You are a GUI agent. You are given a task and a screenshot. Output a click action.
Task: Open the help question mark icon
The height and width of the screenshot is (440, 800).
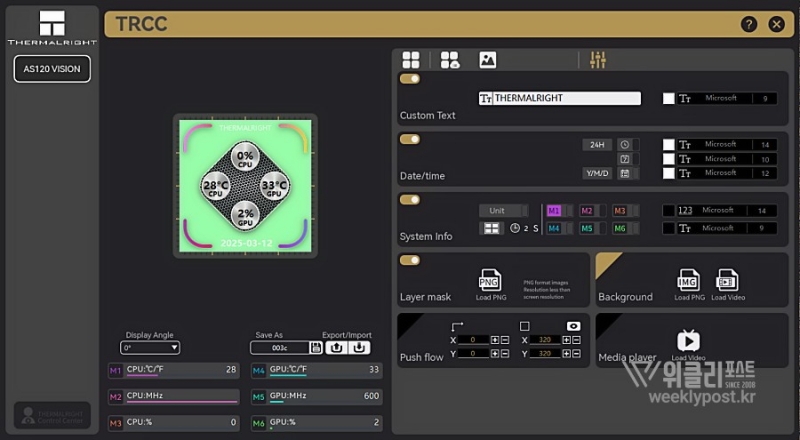[x=748, y=24]
